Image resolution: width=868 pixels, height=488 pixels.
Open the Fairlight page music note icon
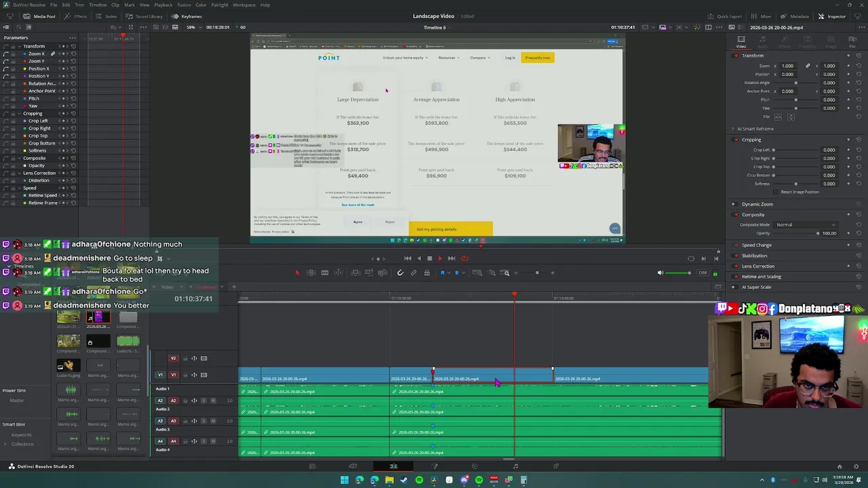pos(515,466)
